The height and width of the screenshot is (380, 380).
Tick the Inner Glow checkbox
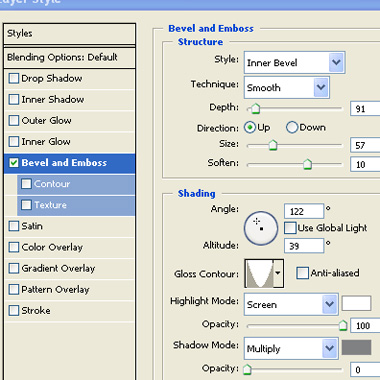14,142
